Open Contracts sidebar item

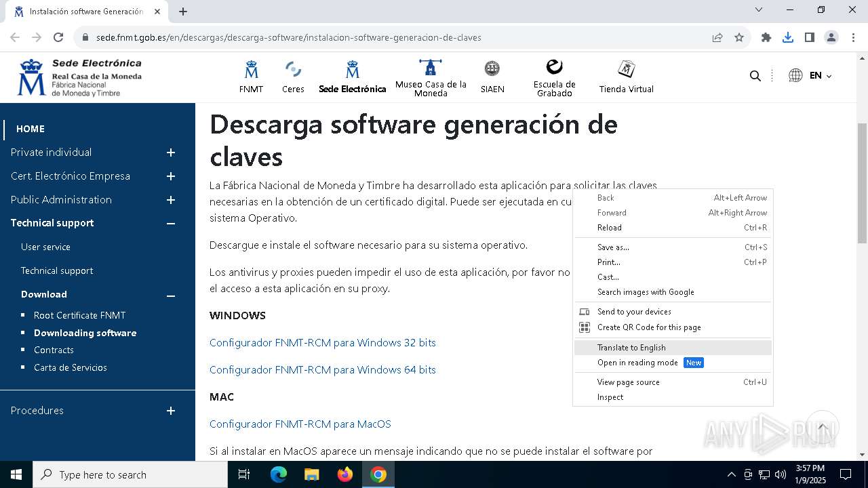[x=54, y=350]
